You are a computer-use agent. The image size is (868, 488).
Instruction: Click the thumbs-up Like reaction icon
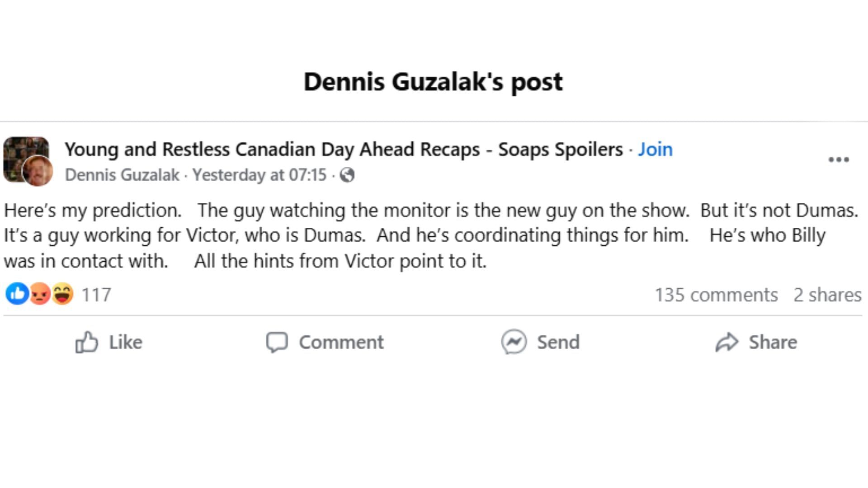point(17,294)
